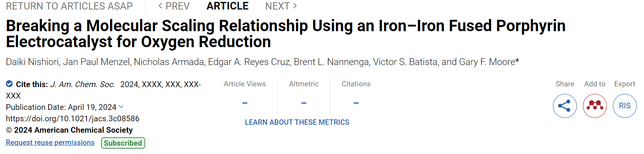Screen dimensions: 644x154
Task: Click the Subscribed badge
Action: 123,143
